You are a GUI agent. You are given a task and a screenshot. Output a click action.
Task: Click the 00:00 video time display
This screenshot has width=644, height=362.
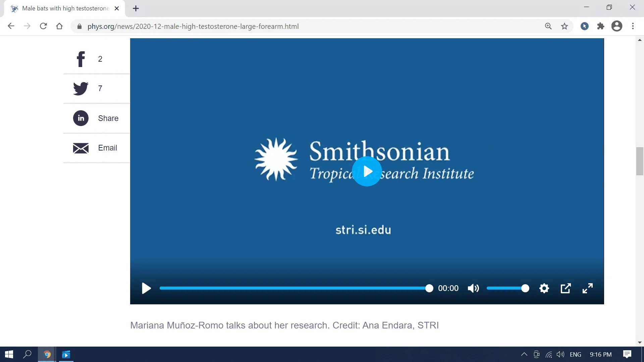tap(448, 288)
